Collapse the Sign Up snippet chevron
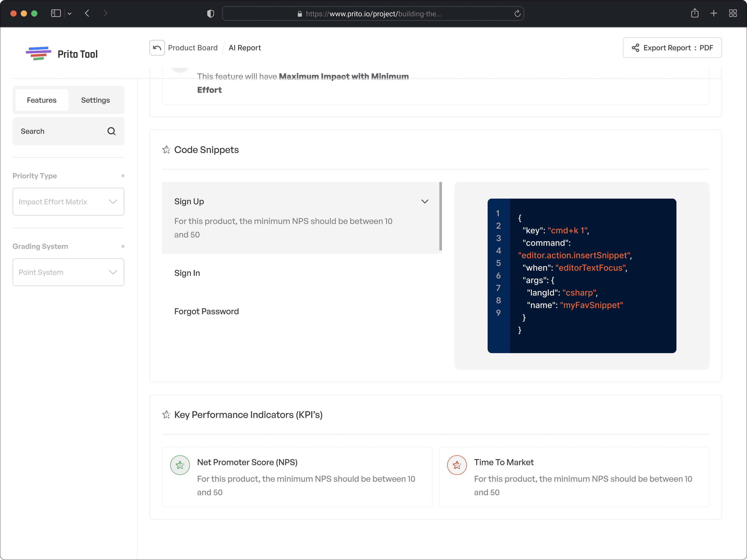This screenshot has height=560, width=747. [425, 201]
